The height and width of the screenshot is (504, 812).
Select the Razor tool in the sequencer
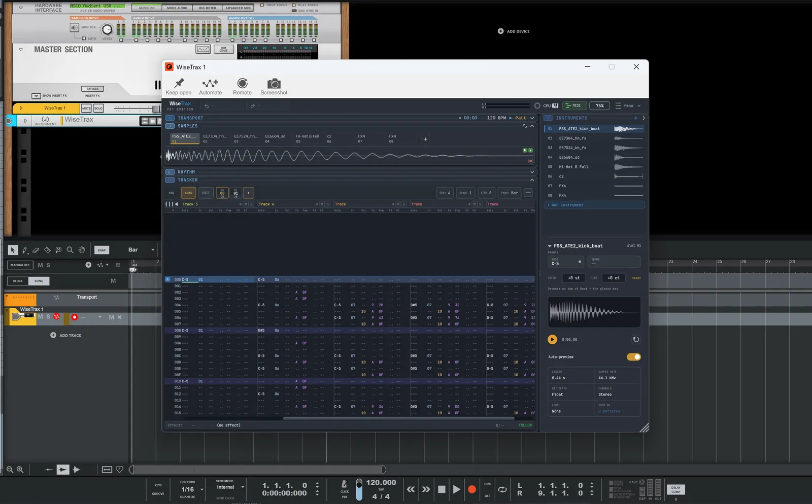coord(47,250)
